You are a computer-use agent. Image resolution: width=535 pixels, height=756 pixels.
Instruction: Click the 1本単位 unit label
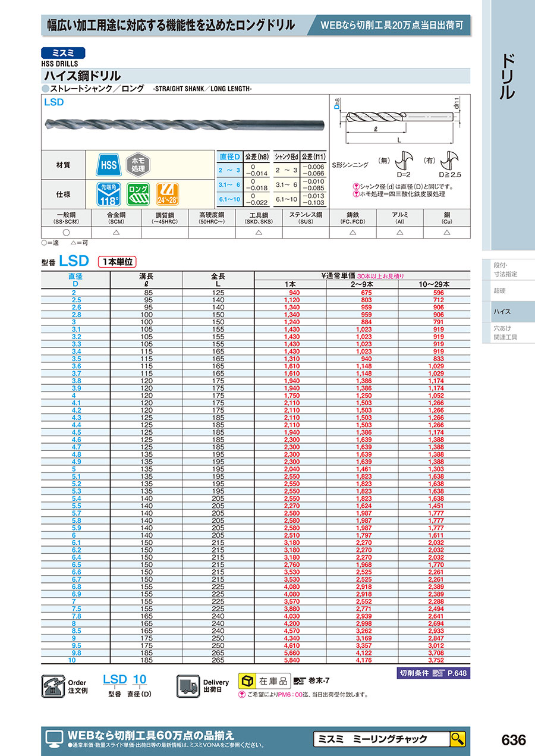click(117, 261)
